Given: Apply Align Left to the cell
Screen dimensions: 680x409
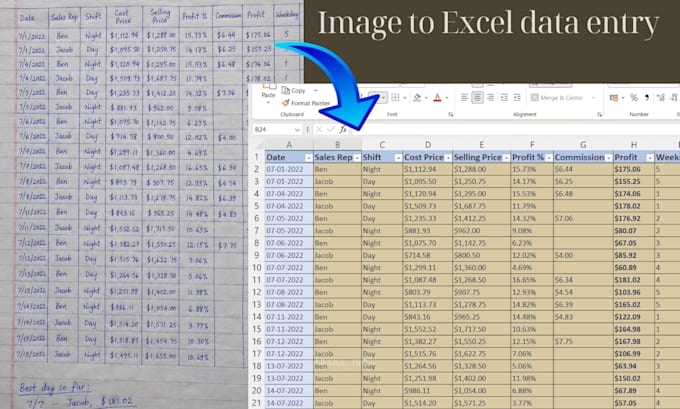Looking at the screenshot, I should coord(464,98).
